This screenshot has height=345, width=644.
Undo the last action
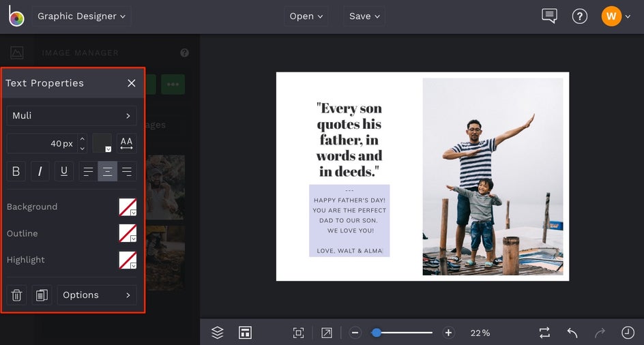coord(572,333)
